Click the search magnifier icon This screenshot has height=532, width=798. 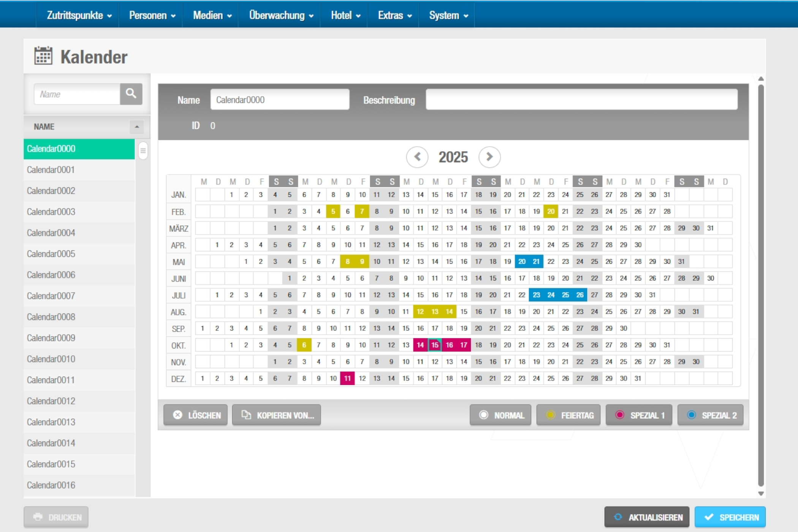131,93
